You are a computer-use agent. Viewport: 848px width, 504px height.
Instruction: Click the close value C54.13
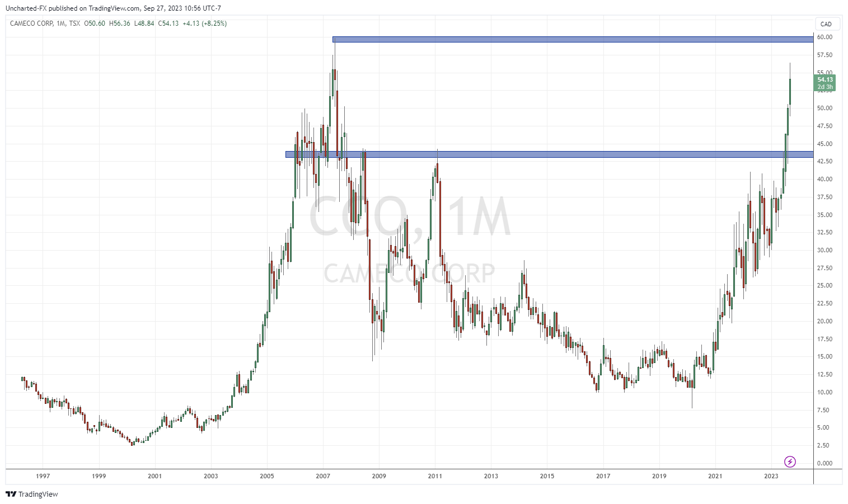168,23
